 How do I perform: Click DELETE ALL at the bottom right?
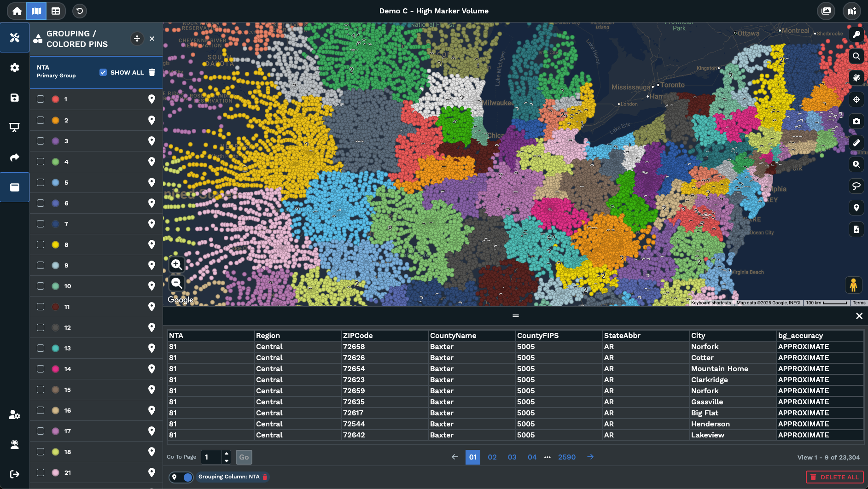[834, 477]
